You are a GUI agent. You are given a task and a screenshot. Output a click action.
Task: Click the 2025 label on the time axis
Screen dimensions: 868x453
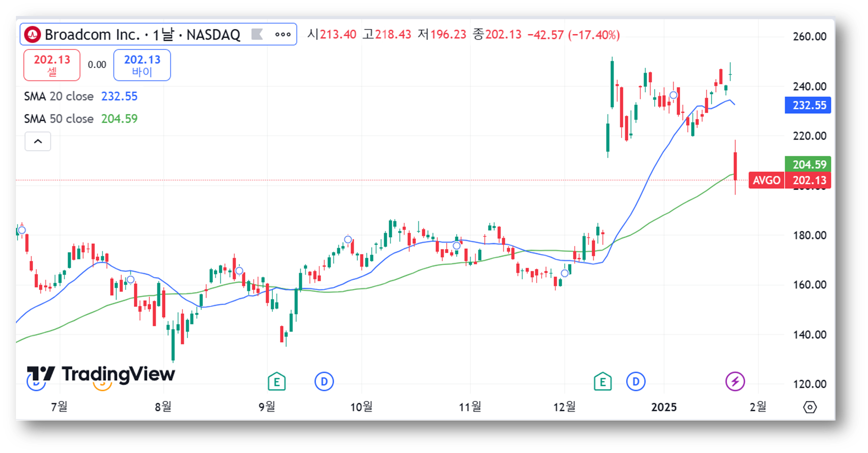tap(664, 407)
